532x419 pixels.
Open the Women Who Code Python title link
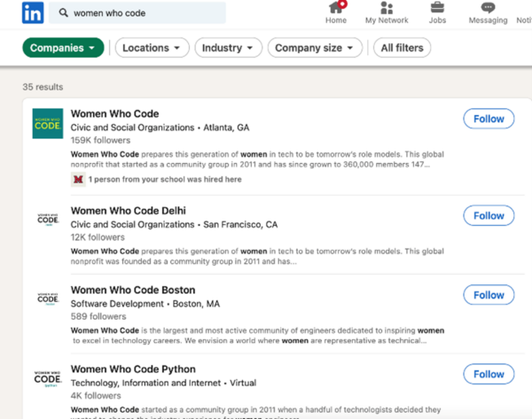(x=133, y=369)
